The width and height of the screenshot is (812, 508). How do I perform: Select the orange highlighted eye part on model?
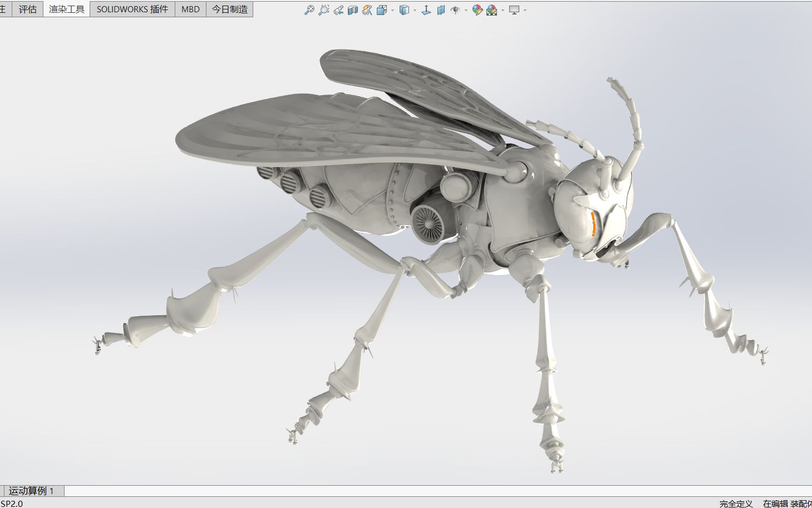(x=593, y=223)
